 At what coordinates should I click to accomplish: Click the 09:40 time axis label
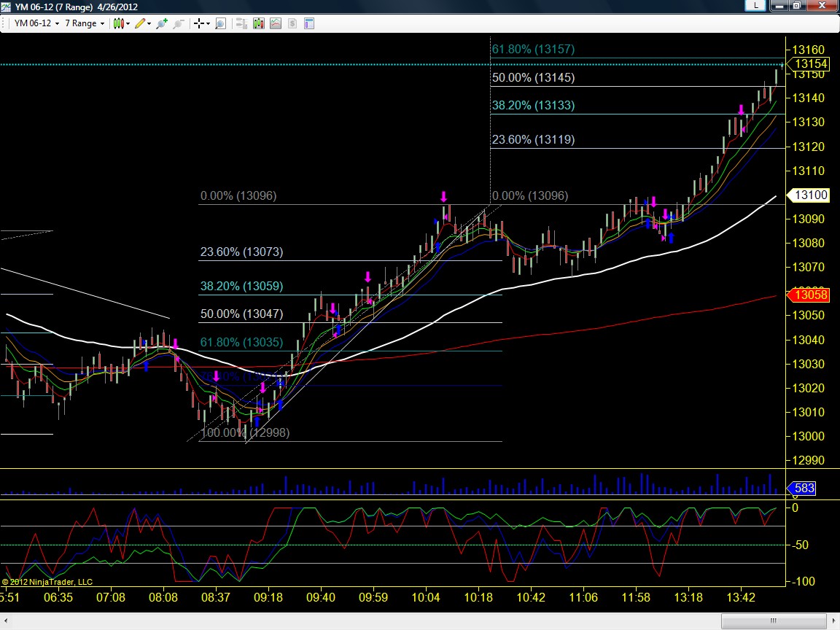pyautogui.click(x=321, y=596)
